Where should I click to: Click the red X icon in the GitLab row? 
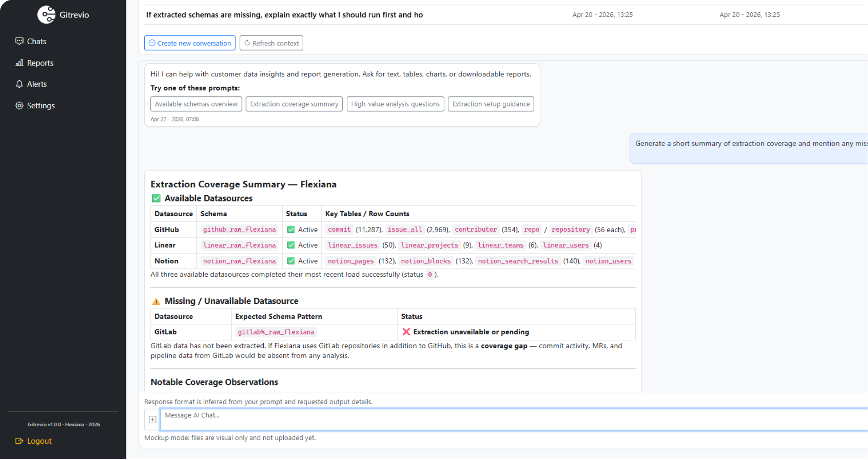[406, 332]
